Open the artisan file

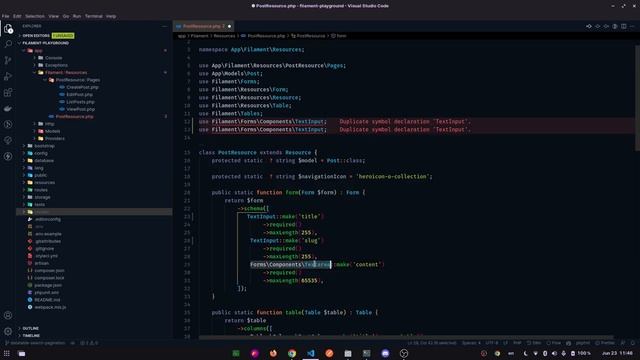[x=41, y=263]
